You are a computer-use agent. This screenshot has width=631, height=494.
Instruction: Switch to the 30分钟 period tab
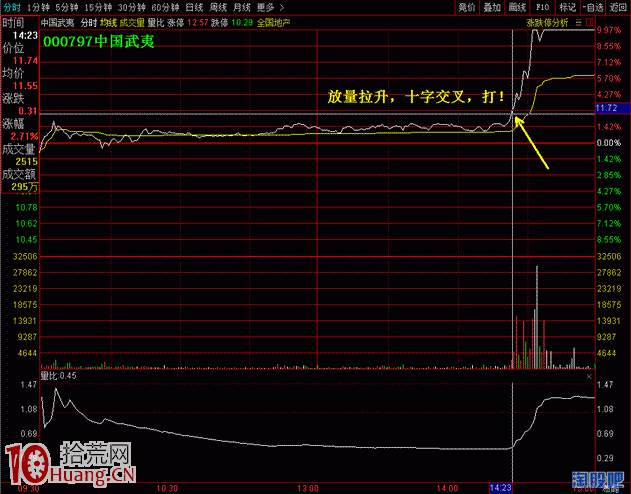[x=132, y=7]
